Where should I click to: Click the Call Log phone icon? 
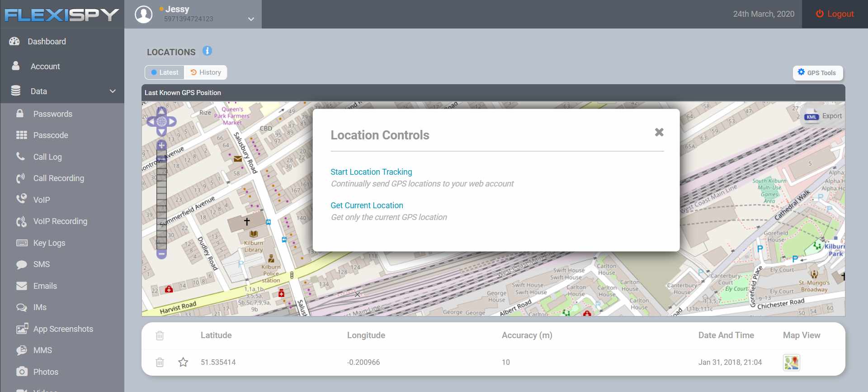coord(20,157)
